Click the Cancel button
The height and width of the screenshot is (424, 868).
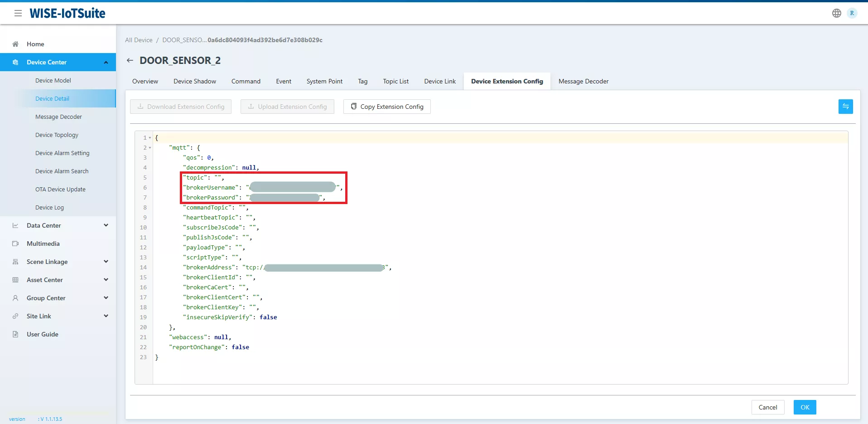coord(768,407)
